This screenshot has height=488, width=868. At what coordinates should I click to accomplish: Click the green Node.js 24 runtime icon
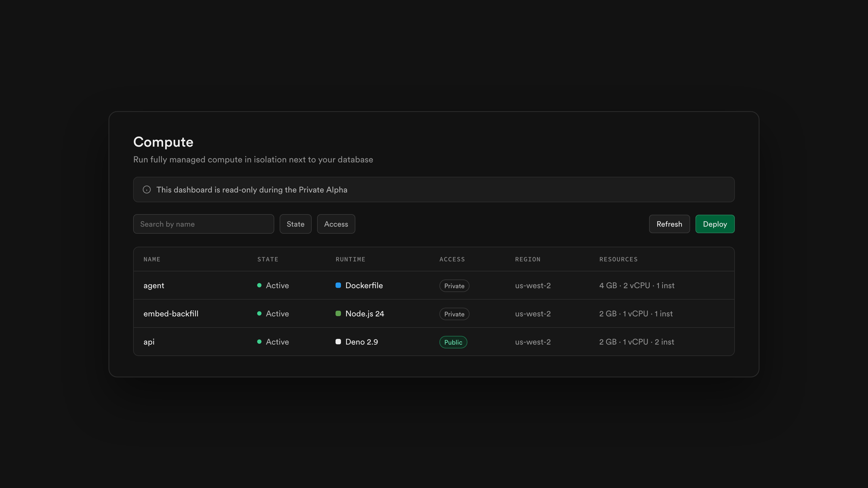[338, 314]
